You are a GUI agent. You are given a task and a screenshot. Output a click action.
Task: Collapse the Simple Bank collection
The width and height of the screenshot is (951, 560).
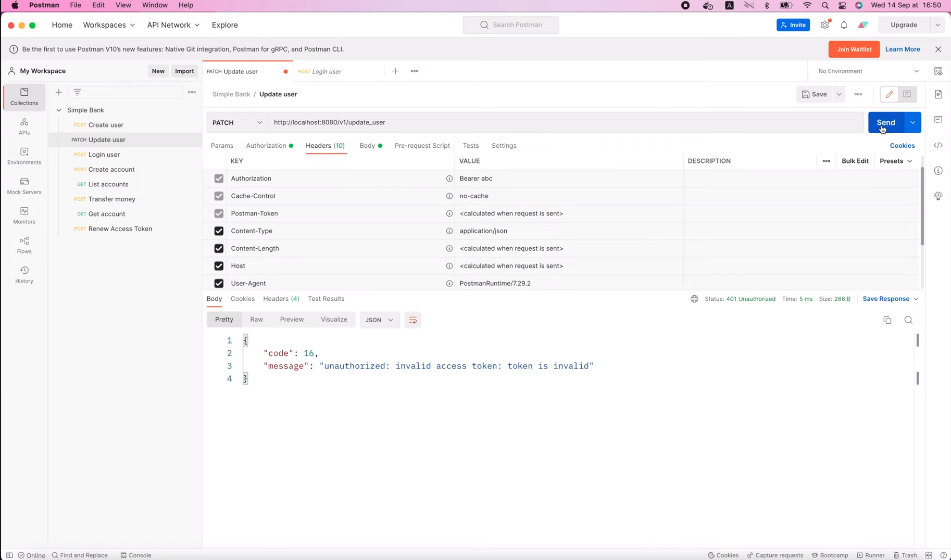59,110
